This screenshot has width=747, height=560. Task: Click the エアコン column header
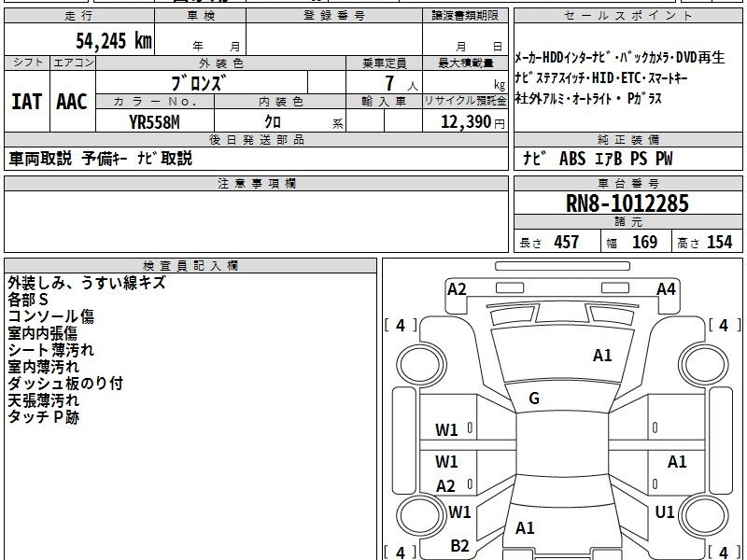pyautogui.click(x=73, y=63)
